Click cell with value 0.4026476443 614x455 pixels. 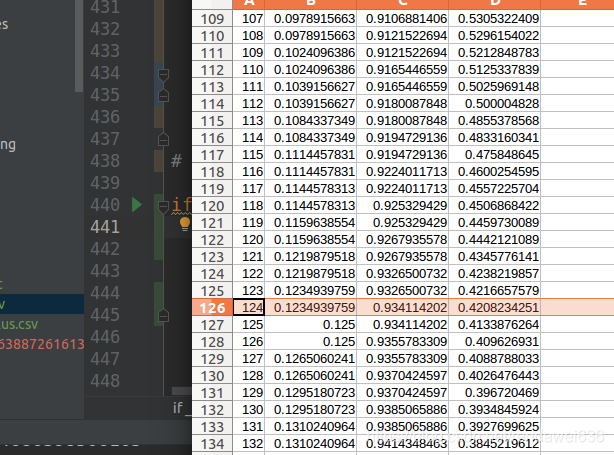point(495,376)
